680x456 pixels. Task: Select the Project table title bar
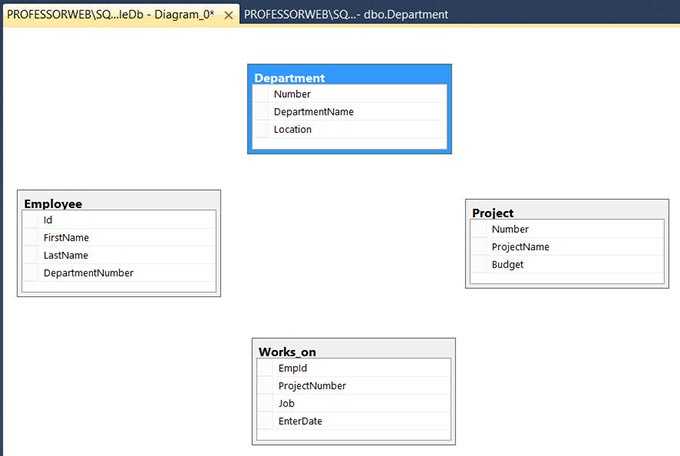click(566, 212)
